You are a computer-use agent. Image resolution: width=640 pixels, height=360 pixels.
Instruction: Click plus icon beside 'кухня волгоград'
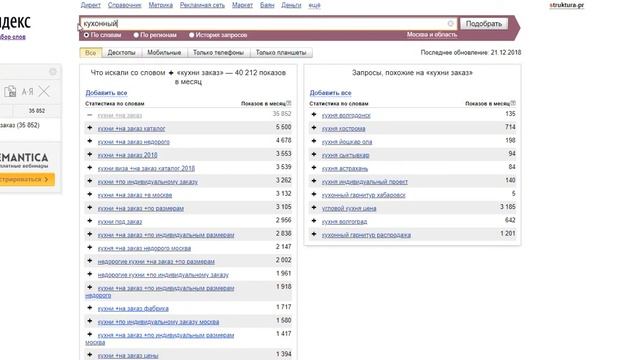click(x=314, y=221)
